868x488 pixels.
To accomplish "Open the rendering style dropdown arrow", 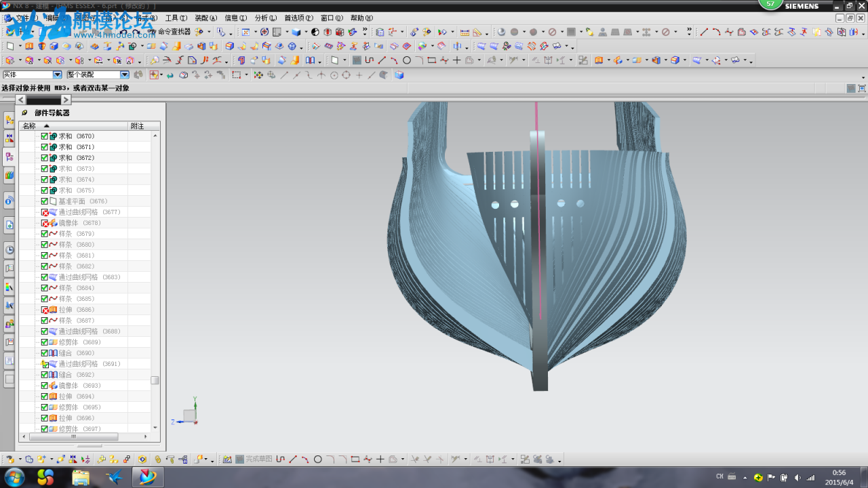I will click(306, 32).
